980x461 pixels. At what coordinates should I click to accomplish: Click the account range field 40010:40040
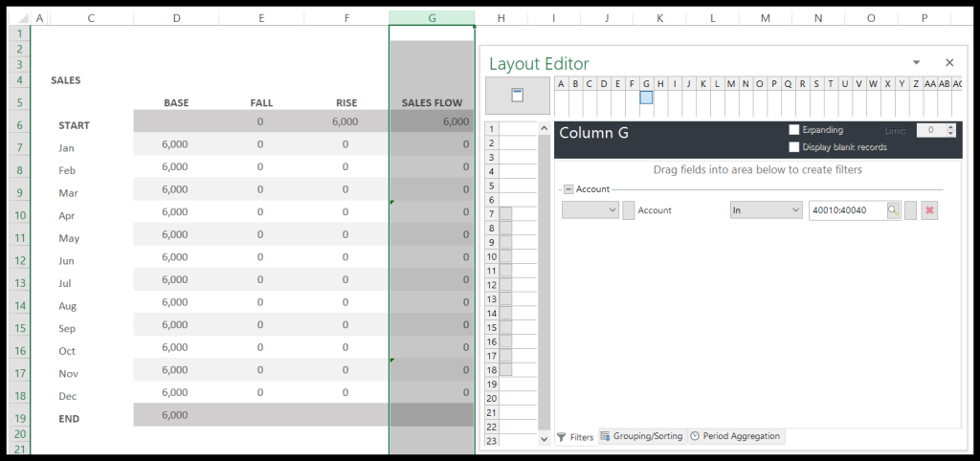tap(846, 210)
